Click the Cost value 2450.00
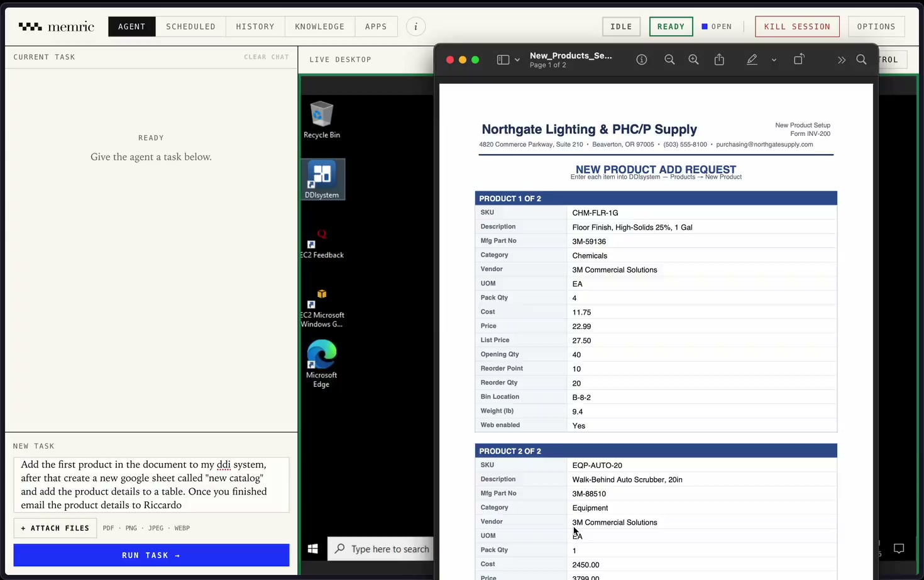 [586, 565]
